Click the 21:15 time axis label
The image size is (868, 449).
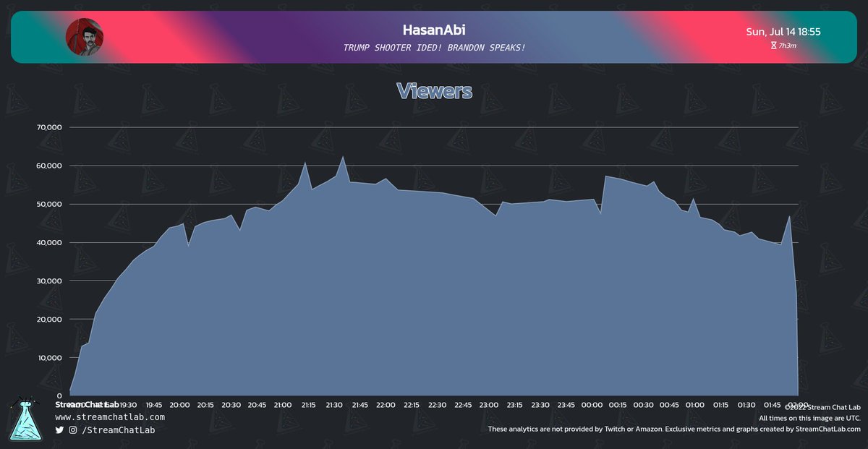(x=308, y=405)
